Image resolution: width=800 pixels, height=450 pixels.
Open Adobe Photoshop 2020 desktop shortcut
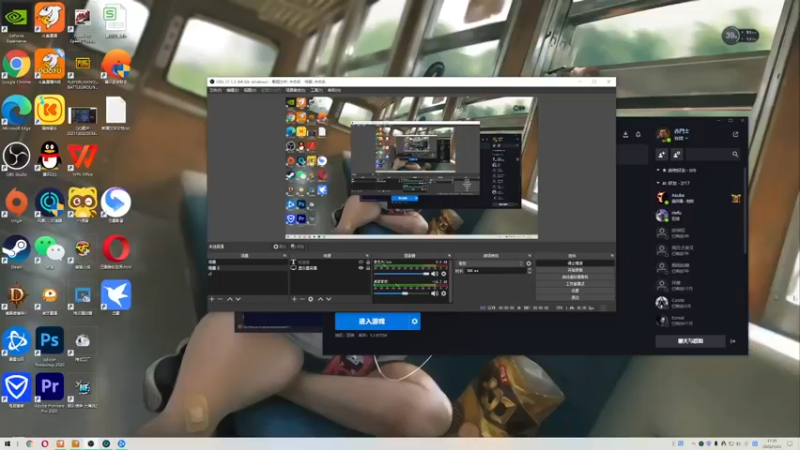click(49, 346)
